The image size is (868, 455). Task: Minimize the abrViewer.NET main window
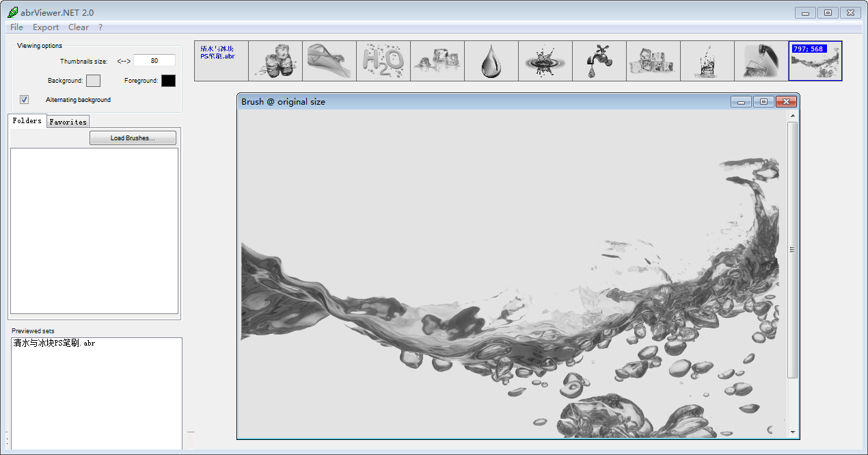(x=806, y=12)
